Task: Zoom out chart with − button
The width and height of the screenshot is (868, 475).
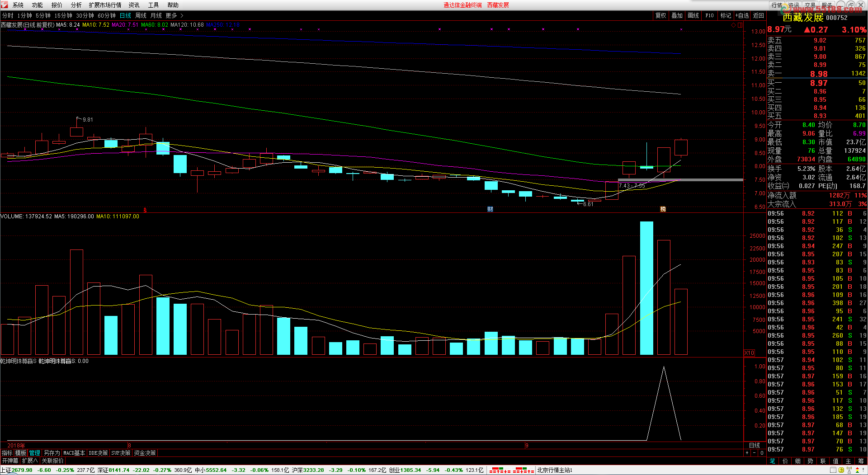Action: pyautogui.click(x=754, y=452)
